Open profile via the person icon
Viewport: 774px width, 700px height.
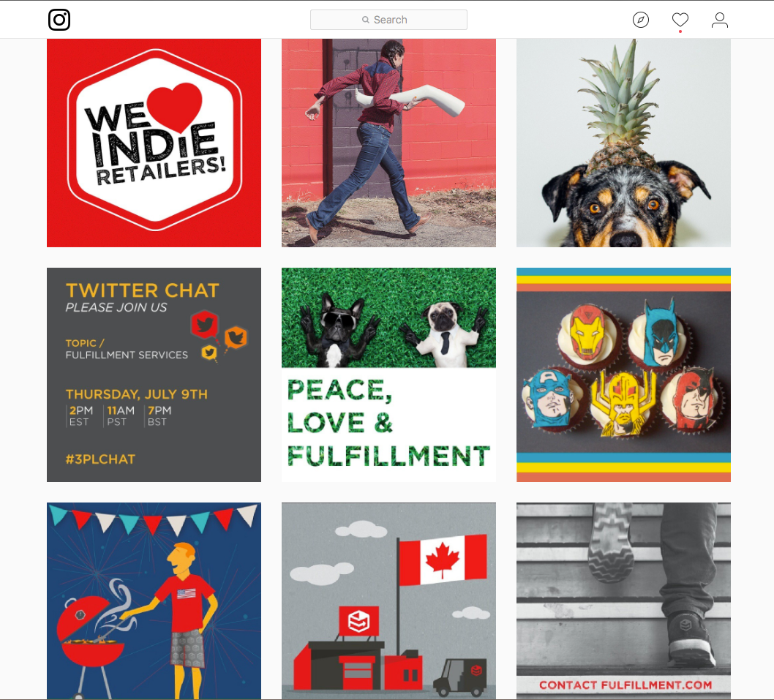pos(720,20)
